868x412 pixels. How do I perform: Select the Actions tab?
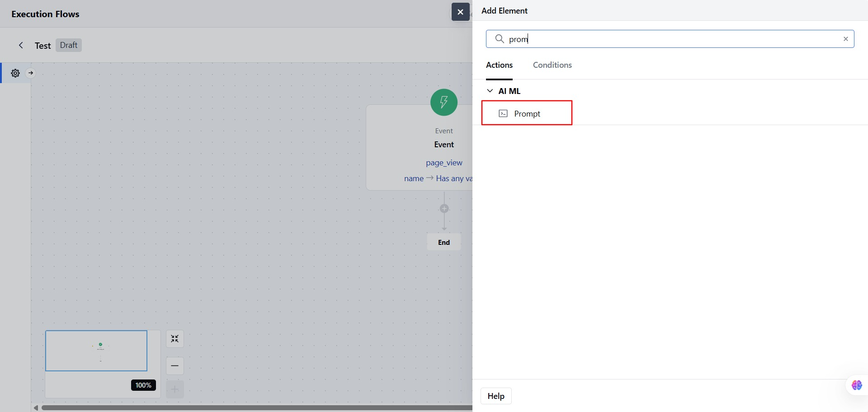[x=500, y=65]
